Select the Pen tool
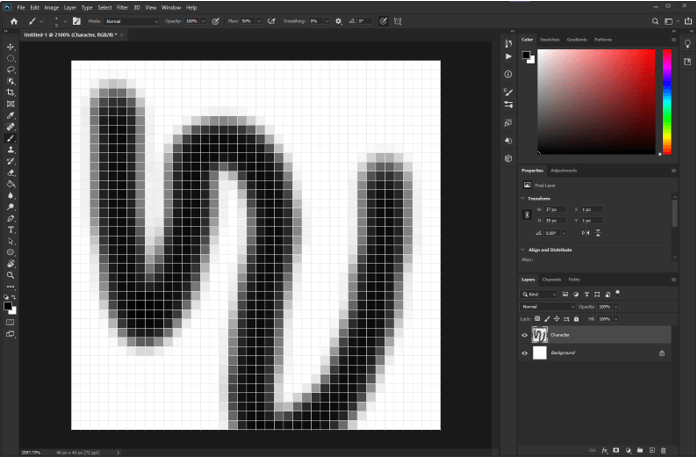This screenshot has width=696, height=457. point(11,218)
